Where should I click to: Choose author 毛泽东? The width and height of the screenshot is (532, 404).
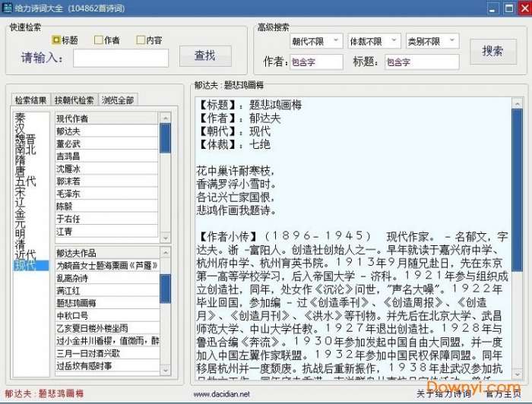107,194
